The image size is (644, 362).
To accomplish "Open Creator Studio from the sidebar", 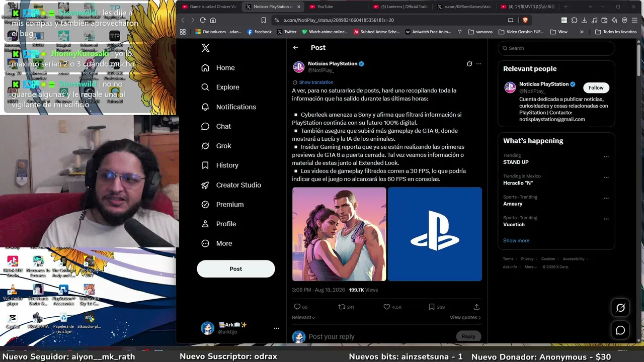I will click(x=231, y=185).
